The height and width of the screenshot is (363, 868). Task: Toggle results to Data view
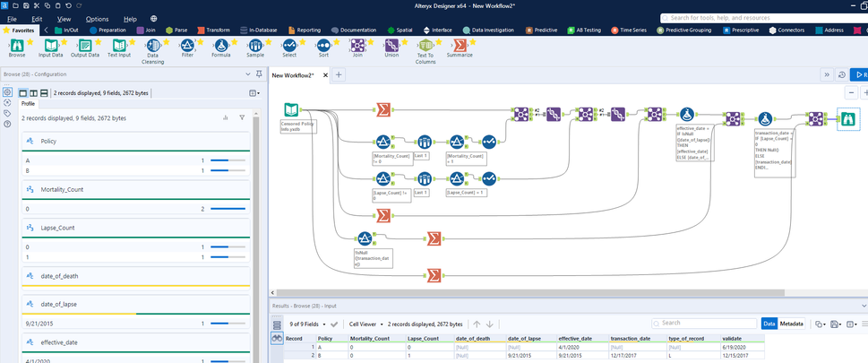point(769,324)
